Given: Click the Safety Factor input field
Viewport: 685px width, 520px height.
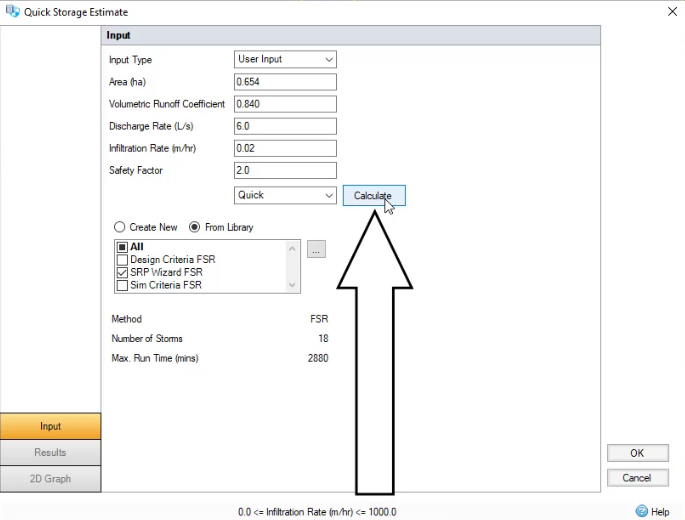Looking at the screenshot, I should point(285,170).
